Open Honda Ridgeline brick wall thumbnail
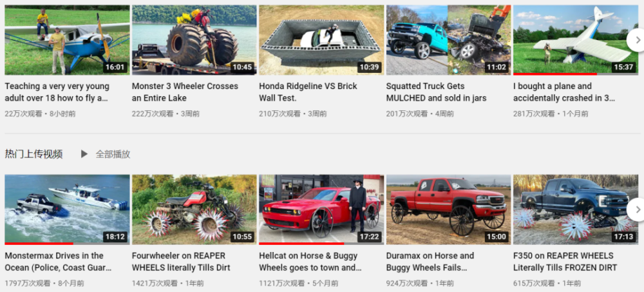 321,40
